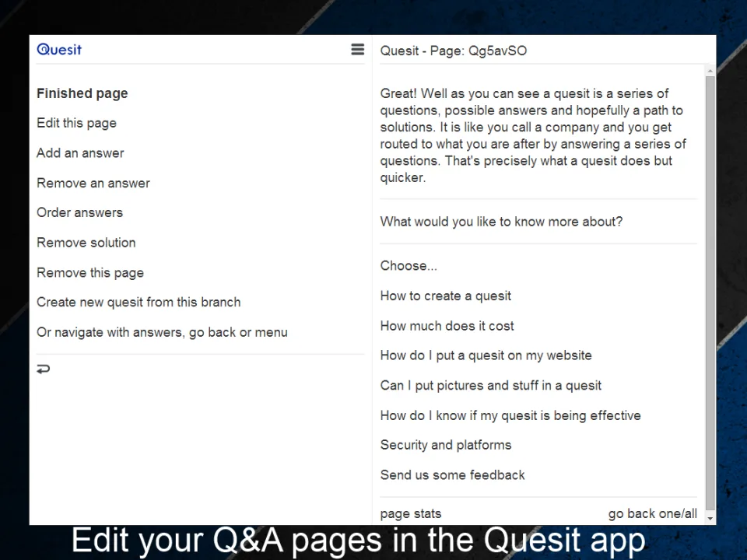Open the hamburger menu icon
This screenshot has height=560, width=747.
[x=357, y=49]
